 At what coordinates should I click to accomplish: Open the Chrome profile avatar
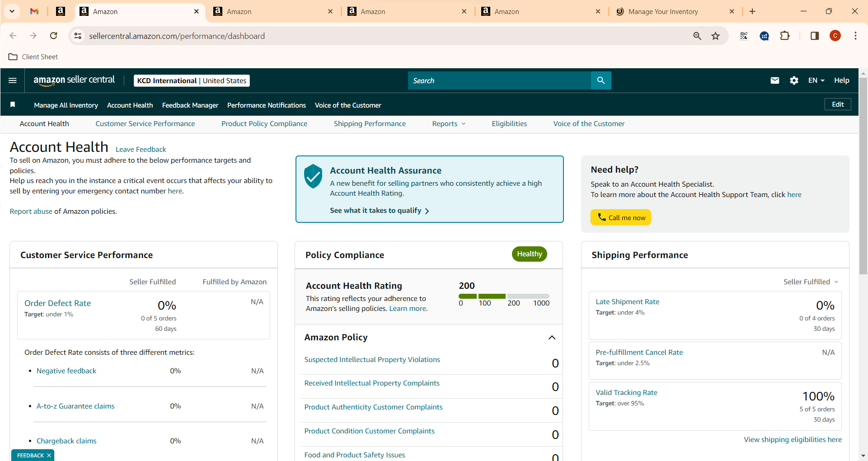point(835,36)
